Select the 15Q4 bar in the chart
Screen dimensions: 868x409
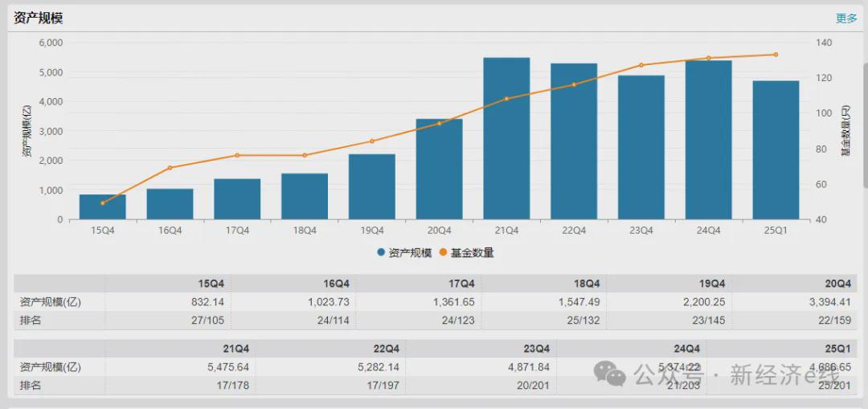[x=102, y=207]
